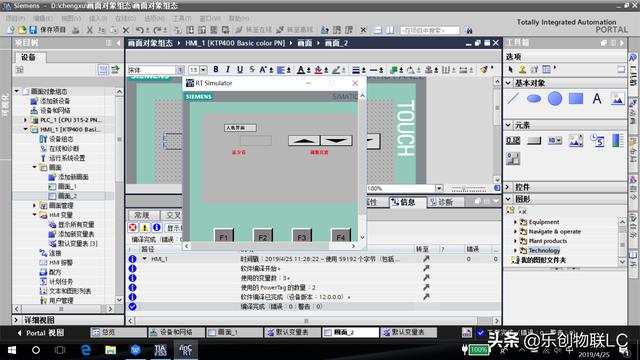Collapse the elements section in toolbox
The image size is (640, 360).
click(x=508, y=125)
